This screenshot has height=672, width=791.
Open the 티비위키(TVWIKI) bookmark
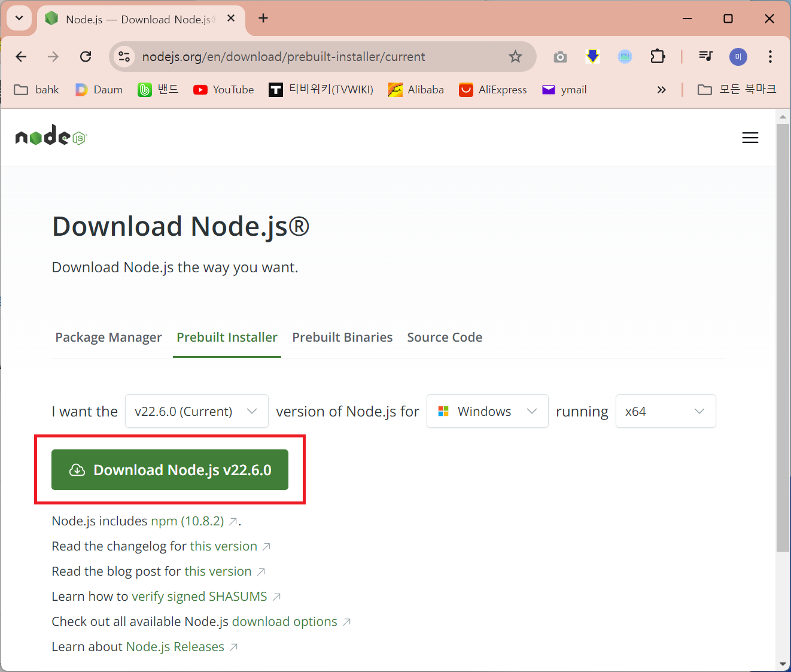321,90
